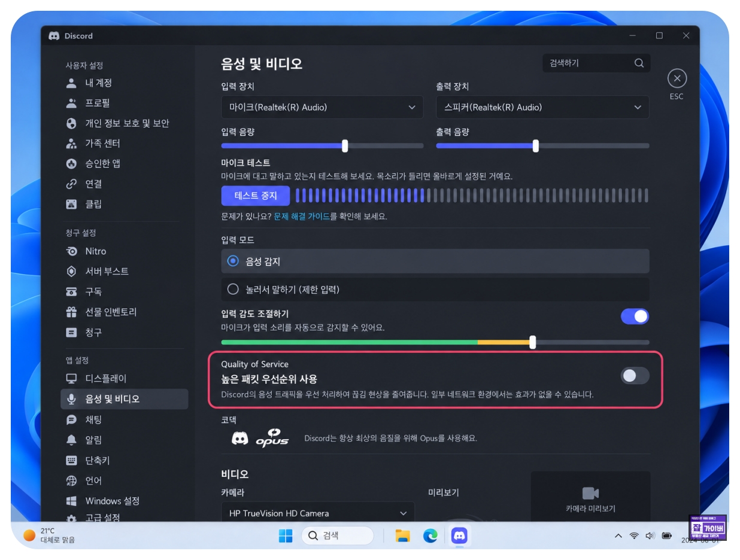Viewport: 740px width, 560px height.
Task: Click the 출력 음량 slider handle
Action: (x=536, y=145)
